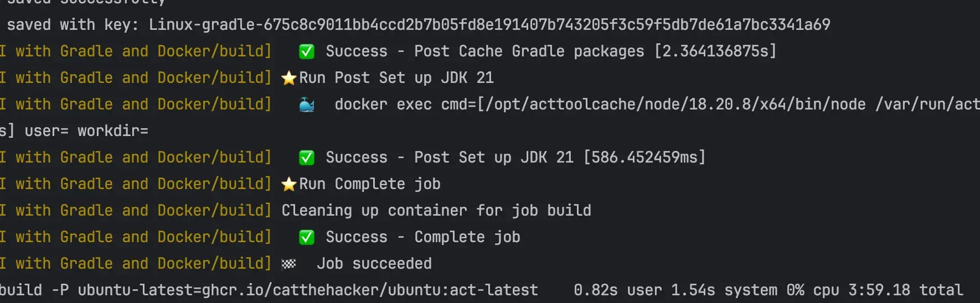Click the 3:59.18 total time text
980x303 pixels.
[x=906, y=290]
